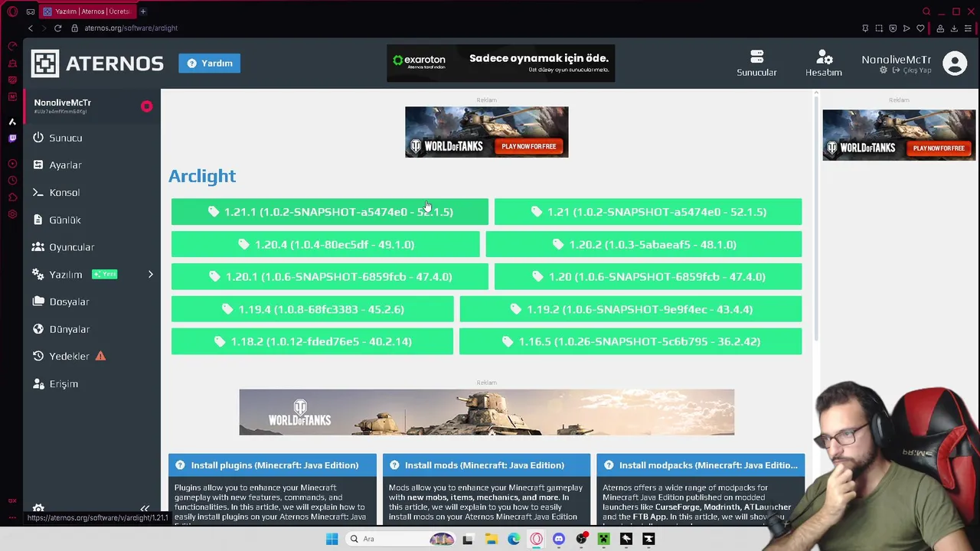Viewport: 980px width, 551px height.
Task: Select Arclight version 1.20.4 button
Action: point(325,244)
